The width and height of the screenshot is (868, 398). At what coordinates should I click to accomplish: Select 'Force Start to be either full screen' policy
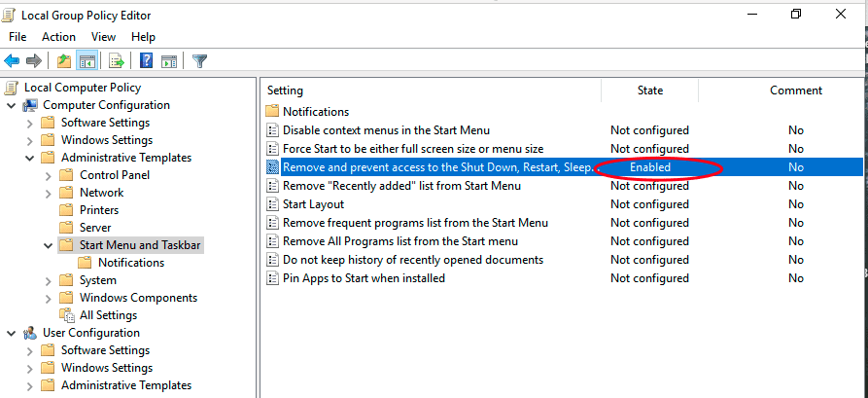pos(413,149)
